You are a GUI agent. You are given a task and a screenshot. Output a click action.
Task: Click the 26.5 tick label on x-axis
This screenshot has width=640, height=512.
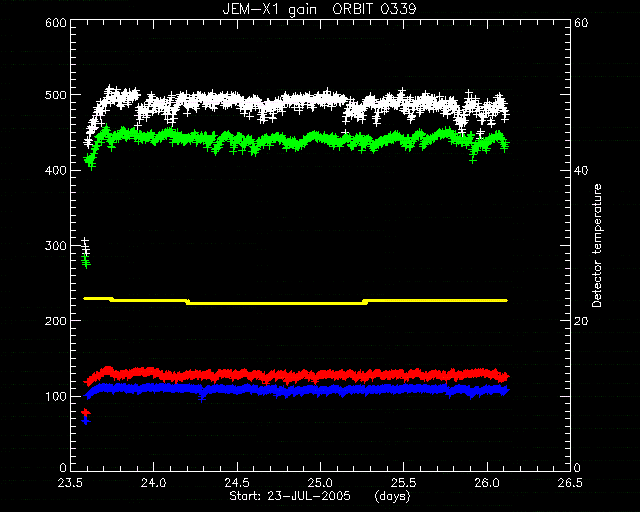(x=570, y=483)
